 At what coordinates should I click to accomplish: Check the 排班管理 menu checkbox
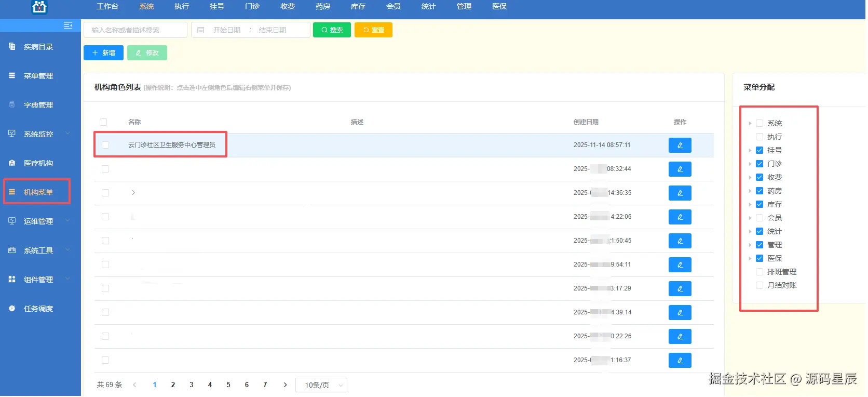[x=759, y=272]
